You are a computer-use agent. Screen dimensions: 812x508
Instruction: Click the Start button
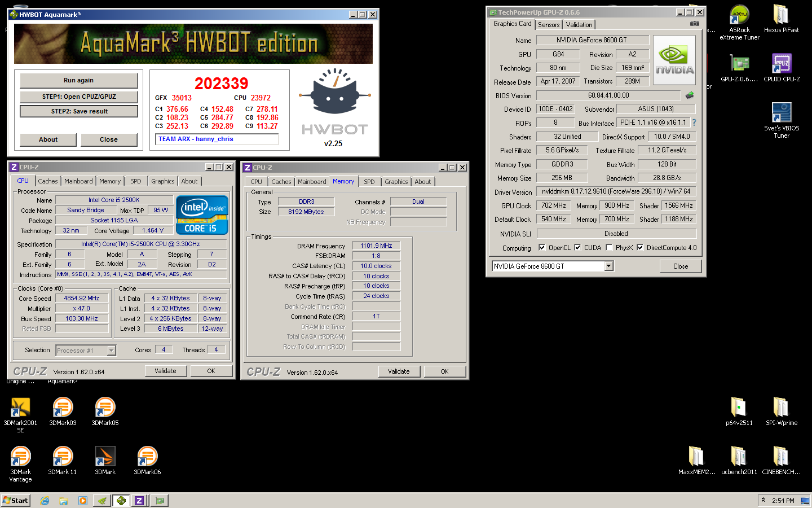tap(15, 500)
